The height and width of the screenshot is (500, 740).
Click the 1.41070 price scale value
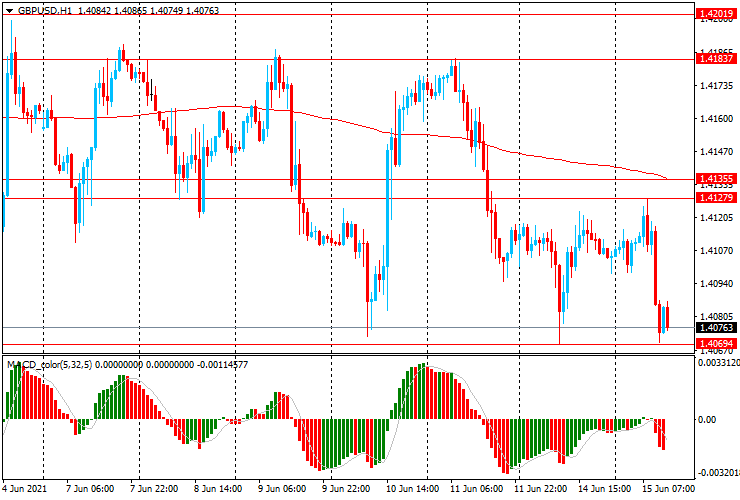click(717, 251)
